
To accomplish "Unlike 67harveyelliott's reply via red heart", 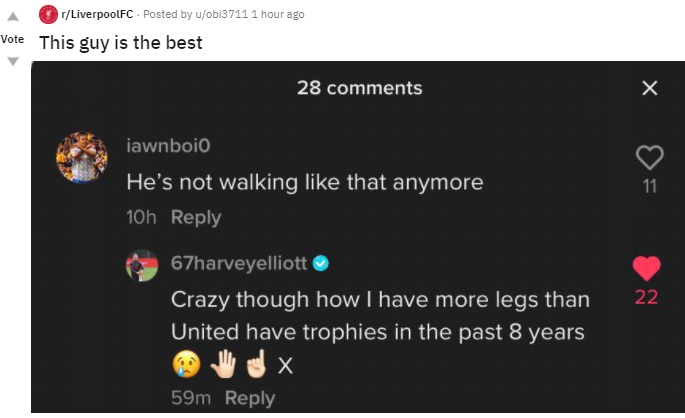I will [x=647, y=268].
